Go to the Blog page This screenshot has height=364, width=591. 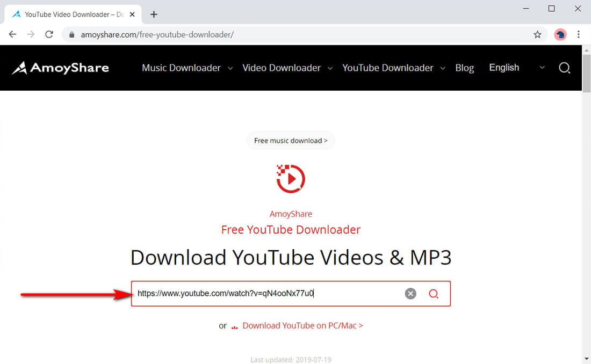pos(464,68)
